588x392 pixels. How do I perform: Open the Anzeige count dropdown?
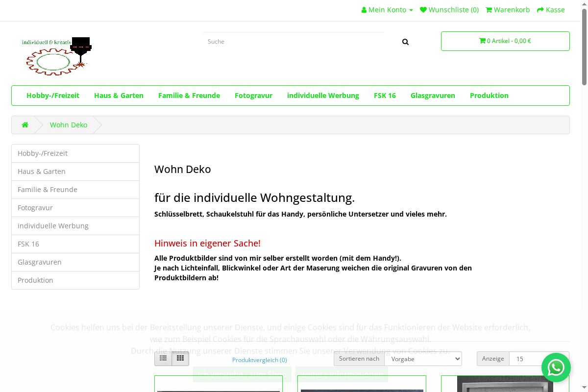[539, 359]
